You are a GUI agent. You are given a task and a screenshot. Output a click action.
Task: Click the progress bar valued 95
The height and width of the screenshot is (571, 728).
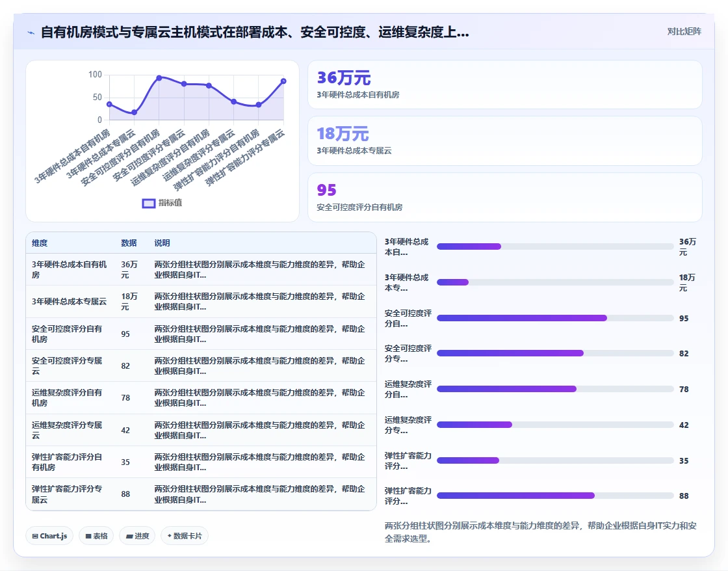555,318
